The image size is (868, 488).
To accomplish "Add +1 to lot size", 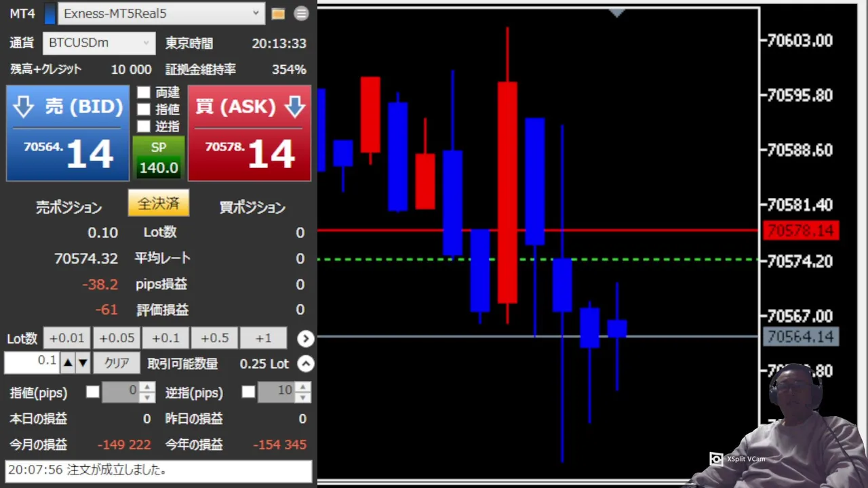I will click(264, 338).
